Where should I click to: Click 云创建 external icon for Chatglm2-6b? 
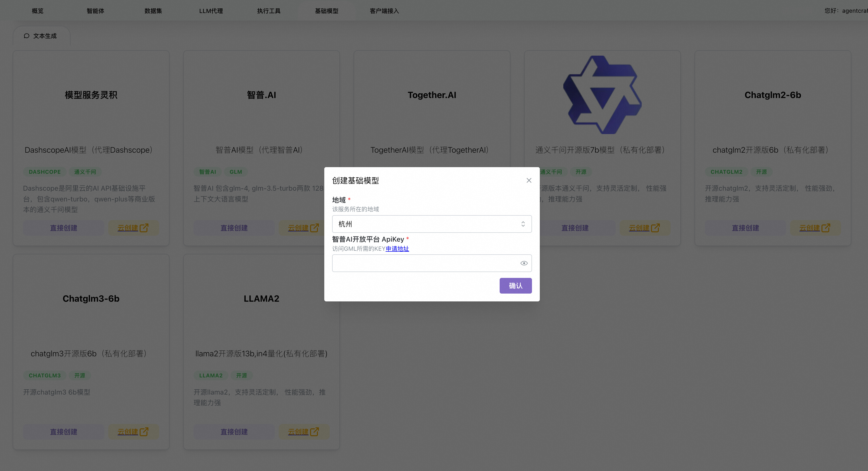(826, 228)
